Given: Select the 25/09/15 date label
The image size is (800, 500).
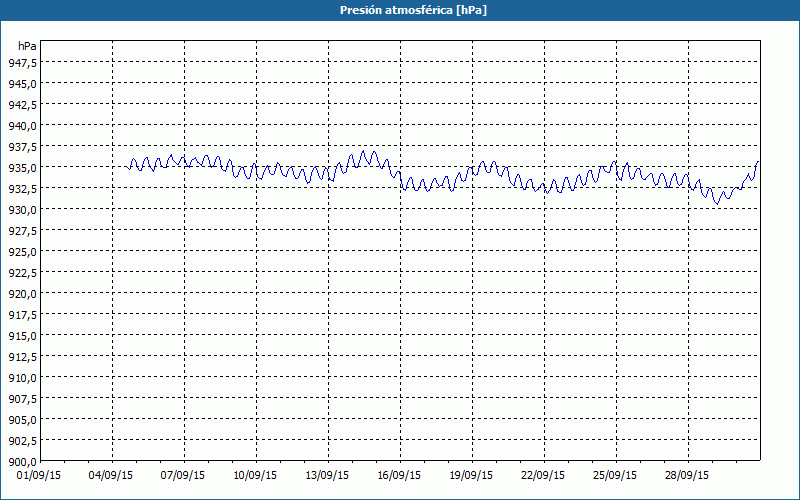Looking at the screenshot, I should 615,476.
